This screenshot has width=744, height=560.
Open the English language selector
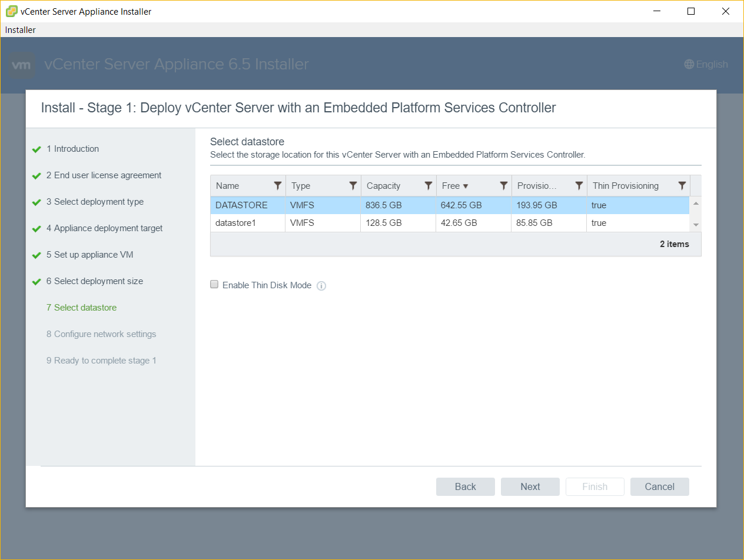706,65
